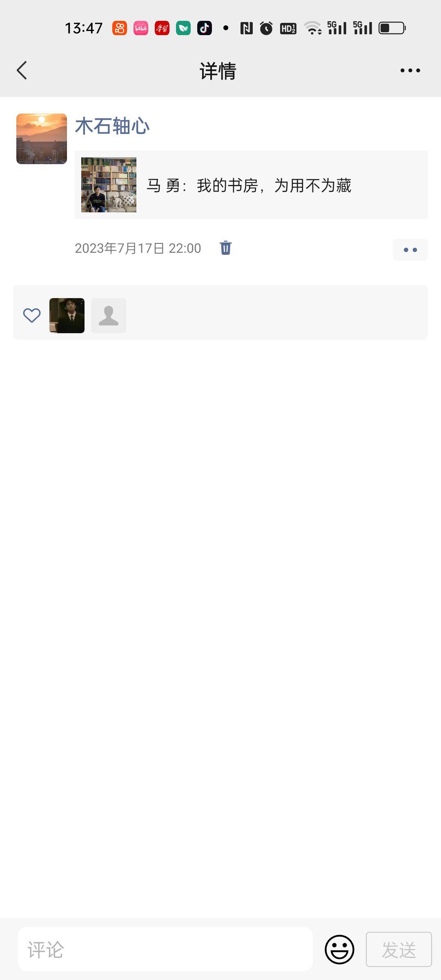441x980 pixels.
Task: Expand like and comment two-dot button
Action: point(410,249)
